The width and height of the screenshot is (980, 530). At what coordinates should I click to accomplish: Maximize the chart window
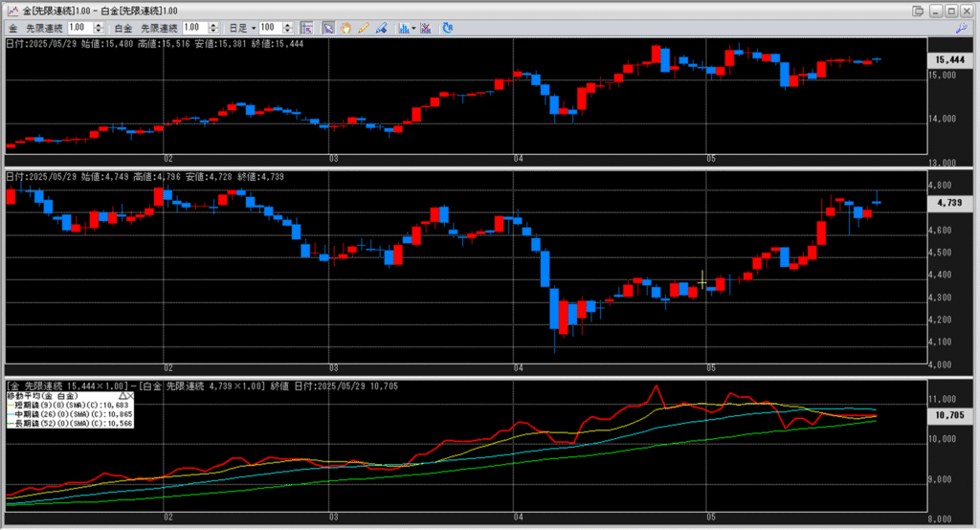[x=951, y=11]
